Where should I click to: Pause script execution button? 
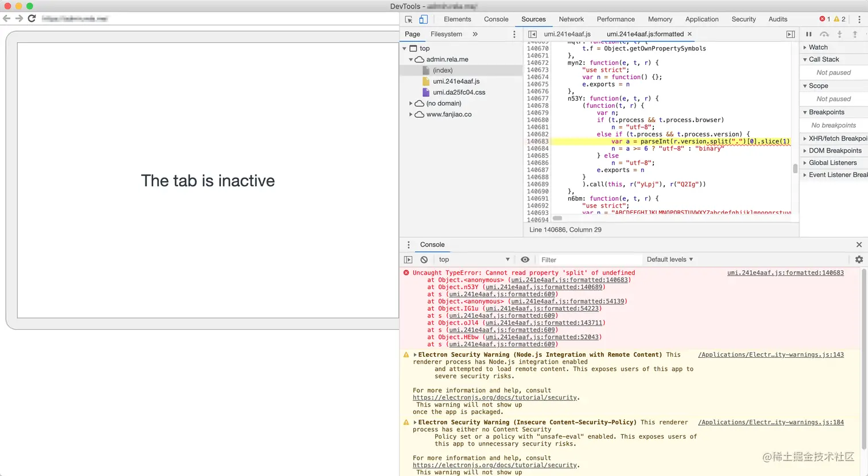[808, 34]
